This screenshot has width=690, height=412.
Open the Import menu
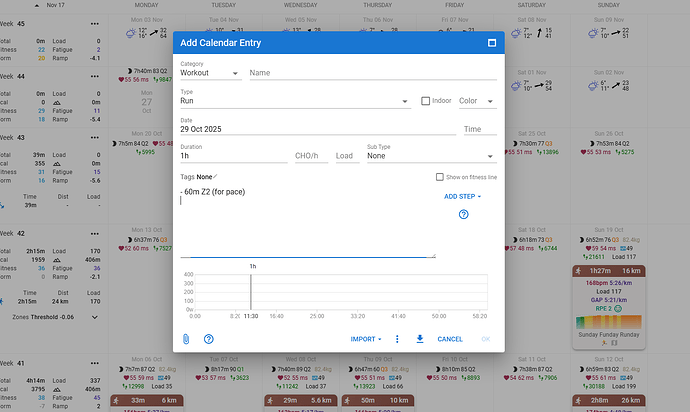[x=367, y=339]
